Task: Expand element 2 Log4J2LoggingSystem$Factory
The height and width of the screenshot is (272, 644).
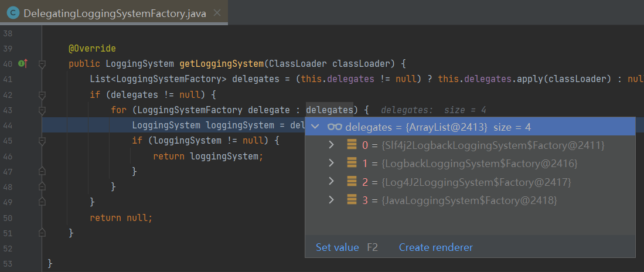Action: coord(332,182)
